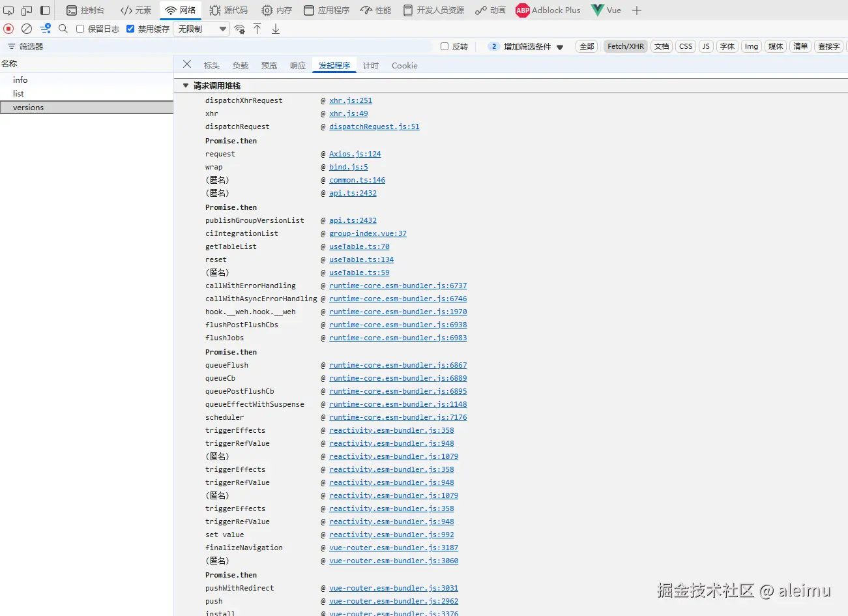
Task: Switch to the Timing (计时) tab
Action: 371,65
